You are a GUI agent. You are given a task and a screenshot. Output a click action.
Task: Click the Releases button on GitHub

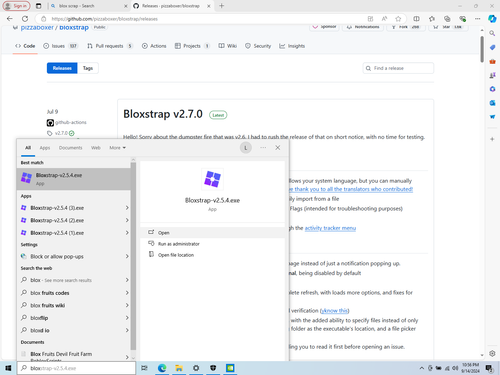(x=62, y=68)
